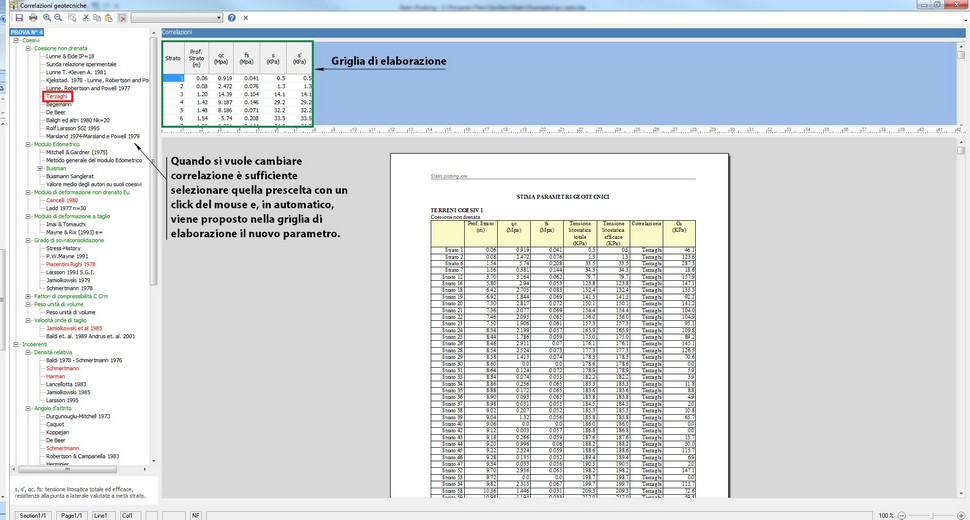This screenshot has width=970, height=520.
Task: Collapse the Modulo Edometrico node
Action: (x=28, y=144)
